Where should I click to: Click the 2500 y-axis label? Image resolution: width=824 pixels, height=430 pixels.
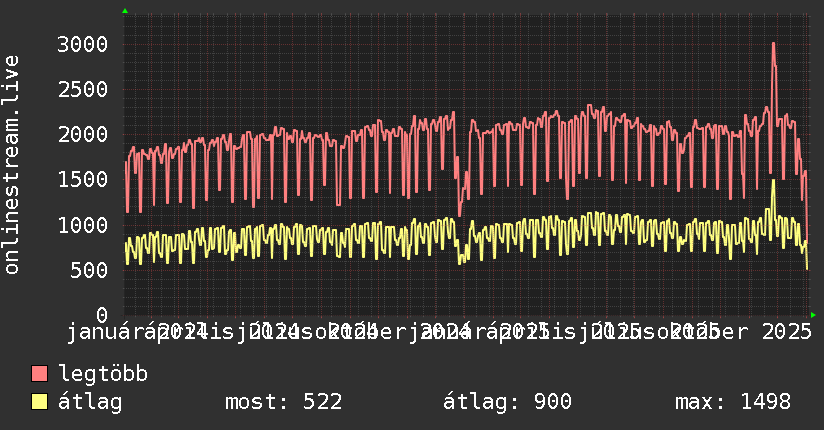pyautogui.click(x=83, y=89)
